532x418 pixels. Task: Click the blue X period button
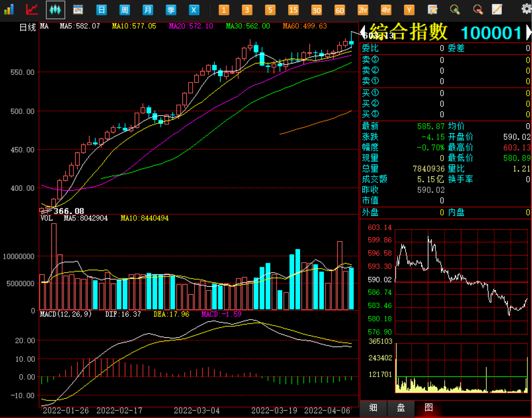coord(194,10)
